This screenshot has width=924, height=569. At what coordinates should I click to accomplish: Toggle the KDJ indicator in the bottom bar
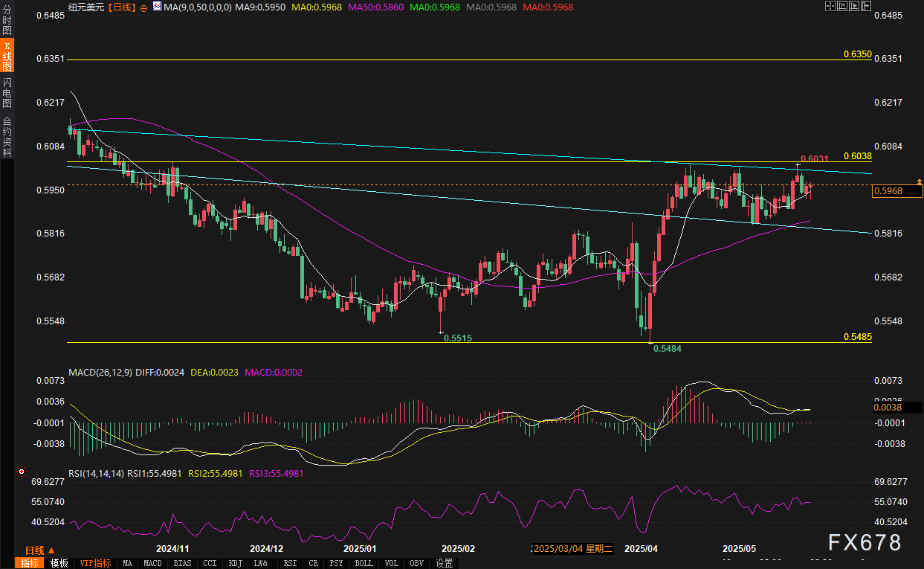(236, 563)
